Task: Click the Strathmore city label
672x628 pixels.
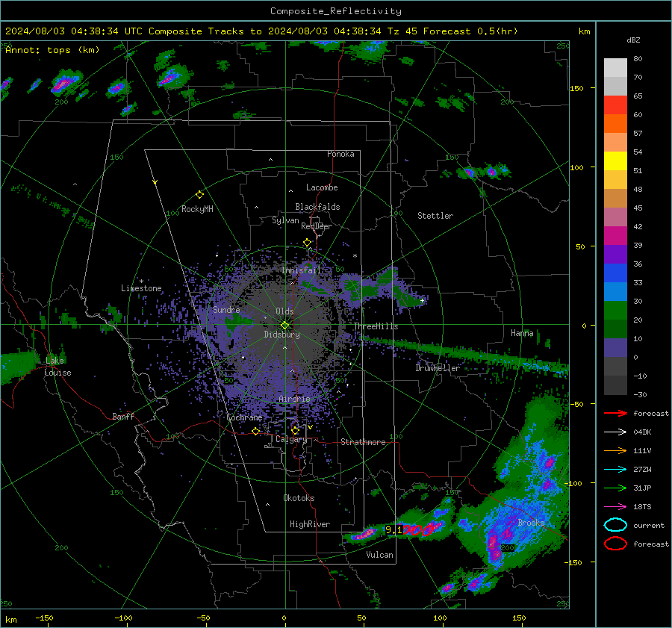Action: [363, 442]
